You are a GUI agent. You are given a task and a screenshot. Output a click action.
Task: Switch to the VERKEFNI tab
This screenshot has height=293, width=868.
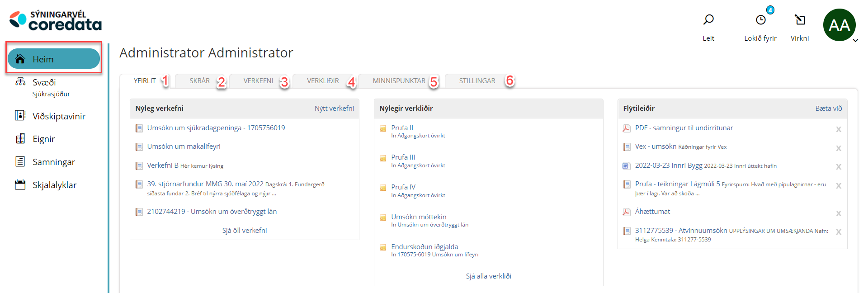(258, 81)
